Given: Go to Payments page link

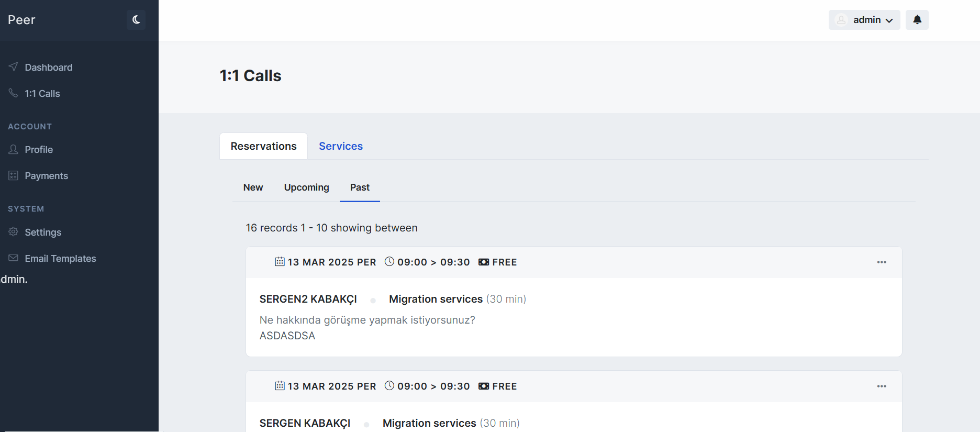Looking at the screenshot, I should 46,176.
